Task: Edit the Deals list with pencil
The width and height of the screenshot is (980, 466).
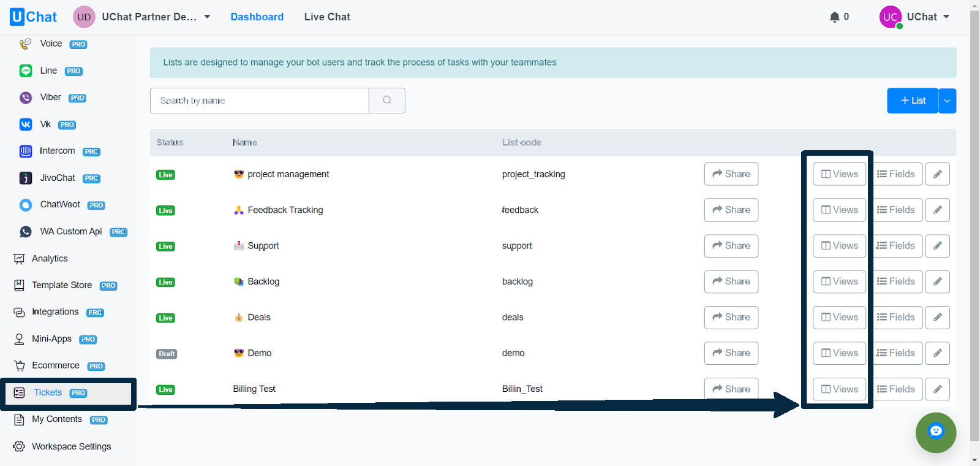Action: (938, 317)
